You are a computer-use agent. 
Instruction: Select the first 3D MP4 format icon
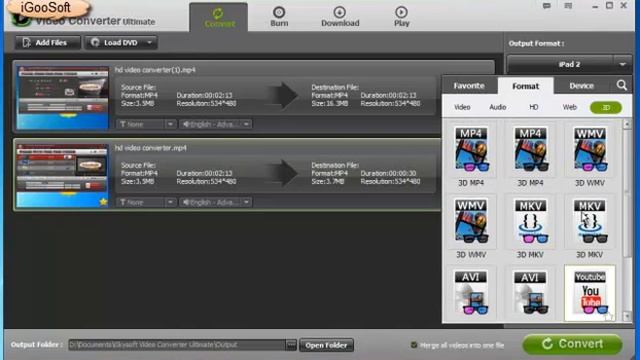[471, 149]
